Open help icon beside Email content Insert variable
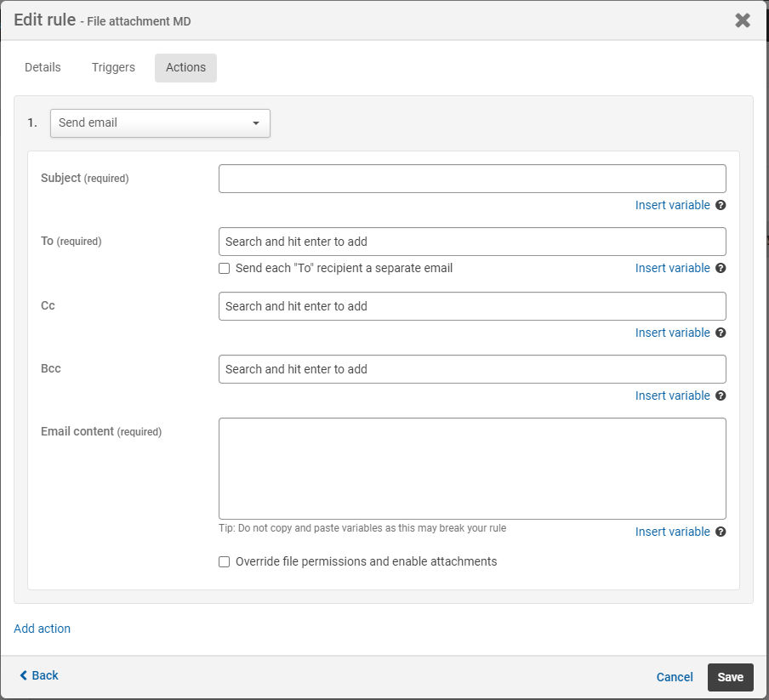Viewport: 769px width, 700px height. point(721,532)
